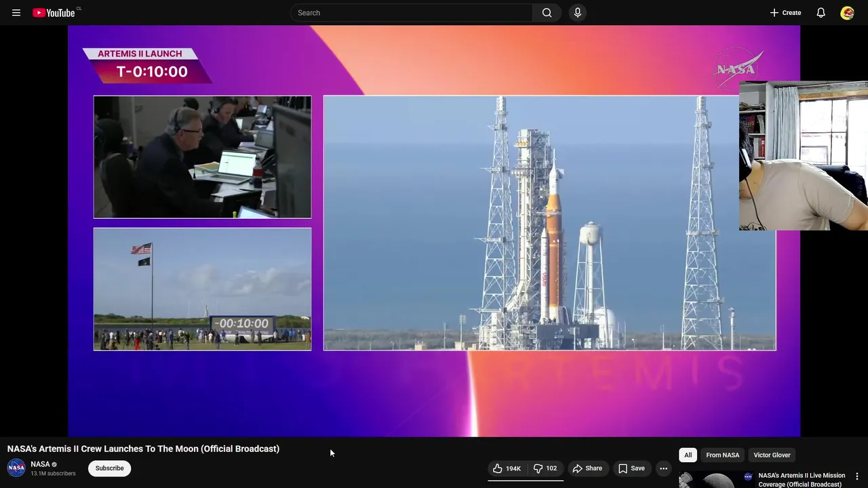Open NASA channel avatar

point(16,468)
